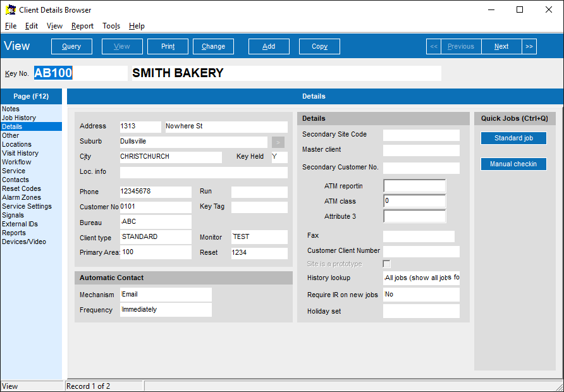Click the Client Details Browser app icon
The width and height of the screenshot is (564, 392).
point(10,9)
